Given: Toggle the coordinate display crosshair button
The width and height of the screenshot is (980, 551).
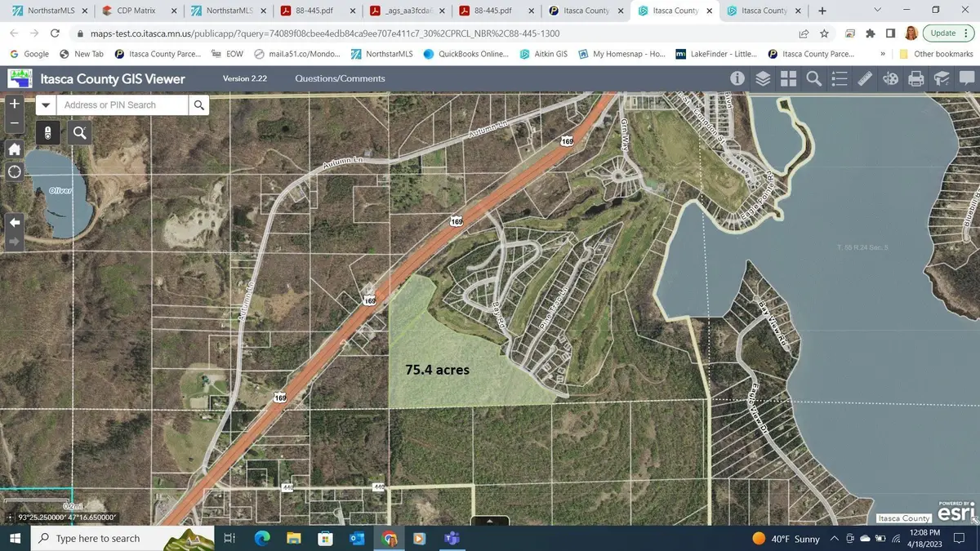Looking at the screenshot, I should pyautogui.click(x=10, y=517).
